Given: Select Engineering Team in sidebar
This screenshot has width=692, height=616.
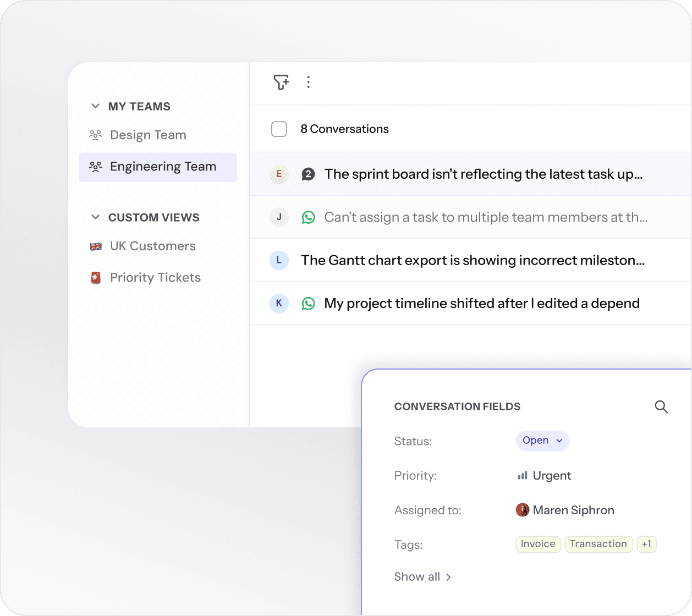Looking at the screenshot, I should click(x=158, y=167).
